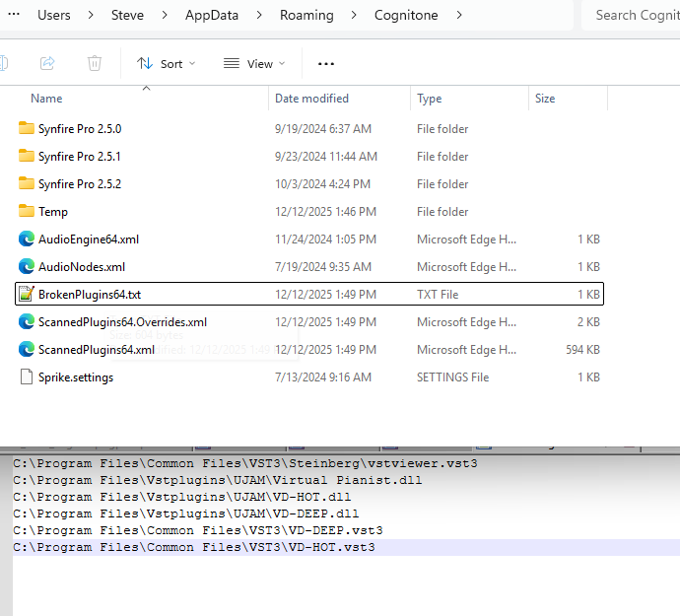Click the Edge icon beside ScannedPlugins64.xml
Image resolution: width=680 pixels, height=616 pixels.
pyautogui.click(x=27, y=350)
